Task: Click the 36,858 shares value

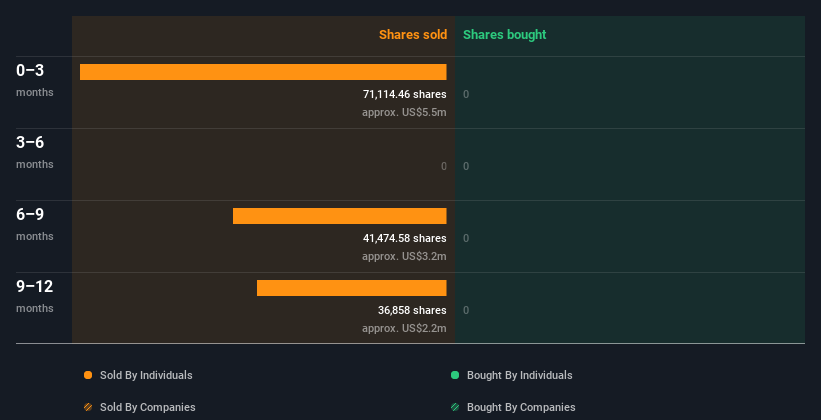Action: (x=412, y=310)
